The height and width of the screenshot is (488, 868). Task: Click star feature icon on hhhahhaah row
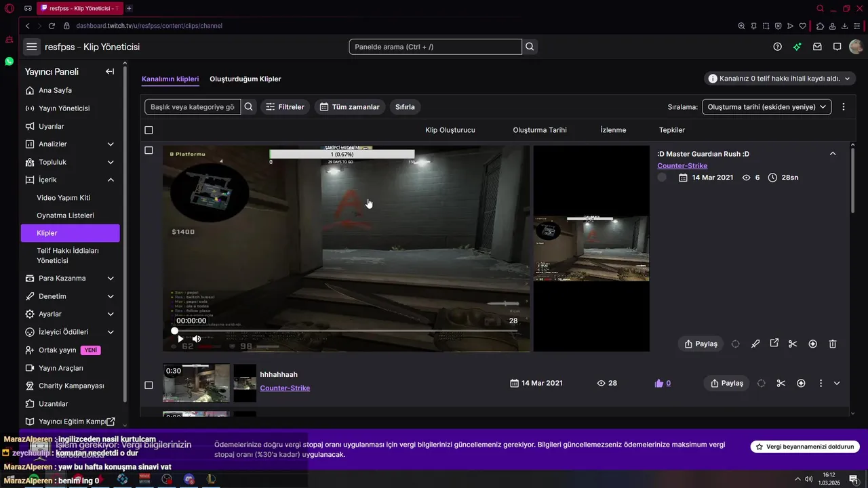pyautogui.click(x=801, y=383)
